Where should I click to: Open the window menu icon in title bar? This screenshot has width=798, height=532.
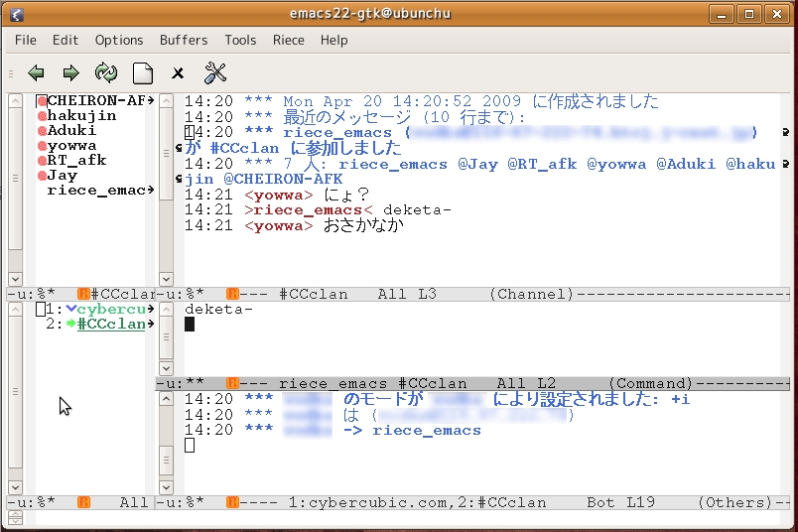pyautogui.click(x=17, y=14)
